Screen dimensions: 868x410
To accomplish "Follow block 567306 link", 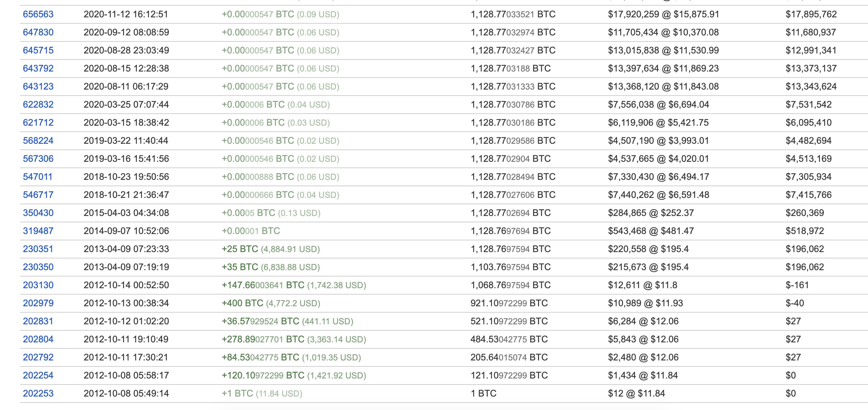I will (x=38, y=159).
